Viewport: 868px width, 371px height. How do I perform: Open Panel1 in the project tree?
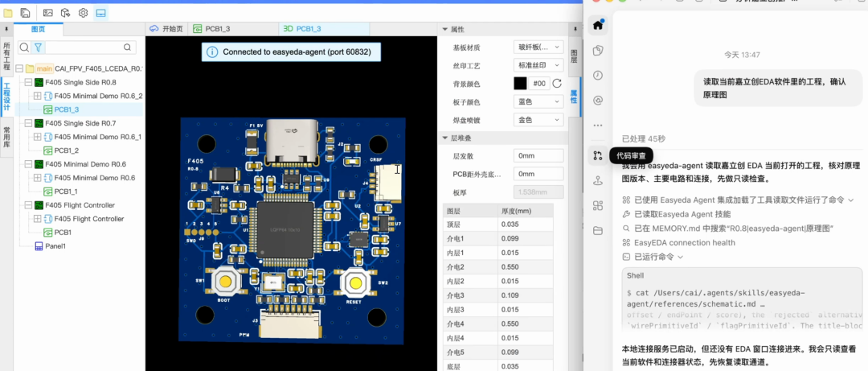(x=55, y=245)
